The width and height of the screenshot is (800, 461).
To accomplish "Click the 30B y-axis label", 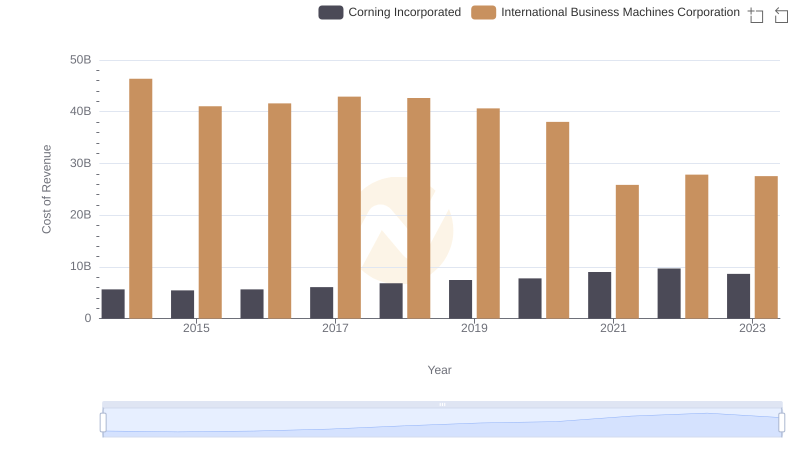I will [x=81, y=163].
